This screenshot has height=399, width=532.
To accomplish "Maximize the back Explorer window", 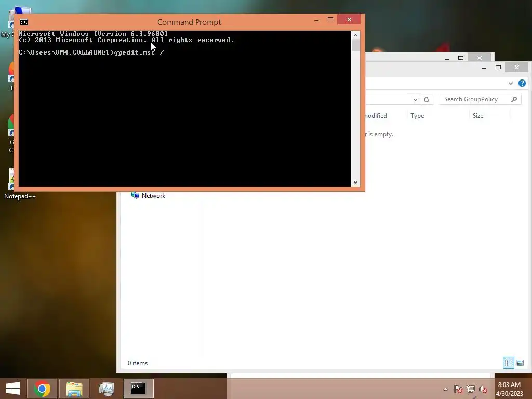I will [461, 58].
